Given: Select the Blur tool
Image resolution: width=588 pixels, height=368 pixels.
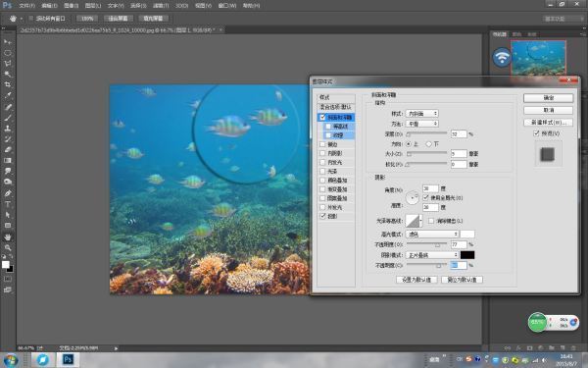Looking at the screenshot, I should [x=8, y=171].
